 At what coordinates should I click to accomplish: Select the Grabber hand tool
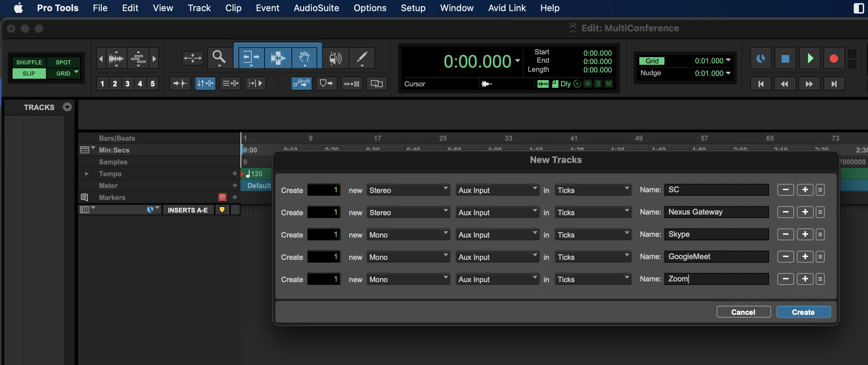coord(304,58)
